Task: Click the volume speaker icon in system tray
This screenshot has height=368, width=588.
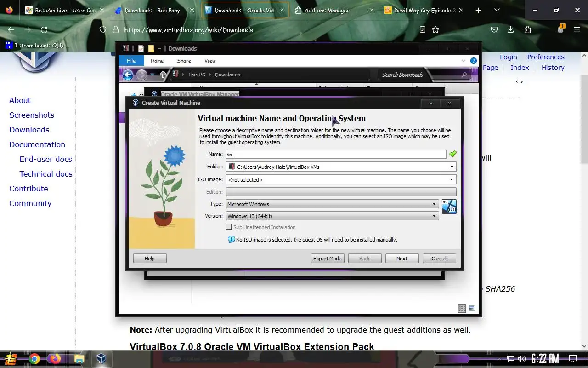Action: point(521,359)
